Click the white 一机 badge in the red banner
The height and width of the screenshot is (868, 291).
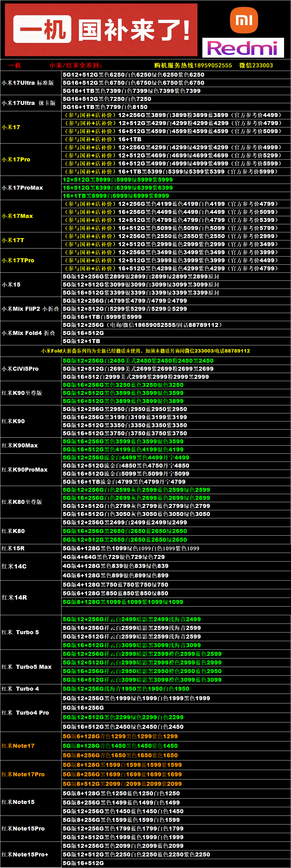[42, 29]
